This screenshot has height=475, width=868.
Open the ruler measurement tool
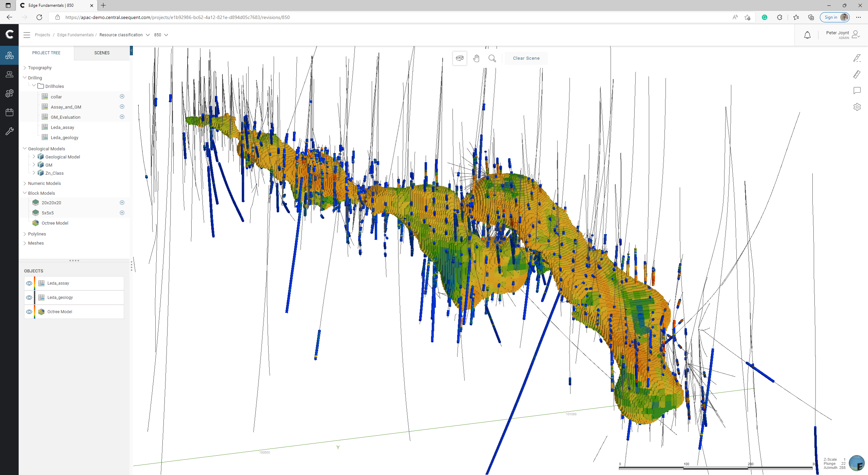pyautogui.click(x=857, y=74)
